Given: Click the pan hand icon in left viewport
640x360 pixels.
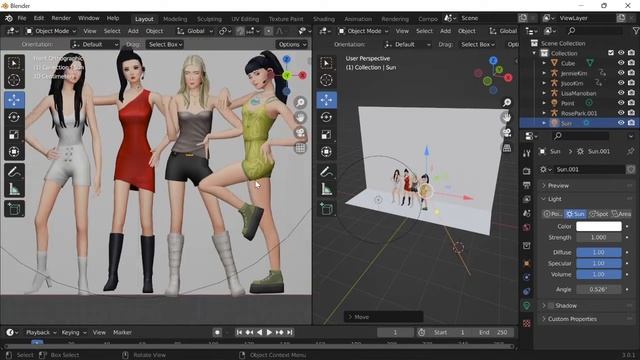Looking at the screenshot, I should pos(300,118).
